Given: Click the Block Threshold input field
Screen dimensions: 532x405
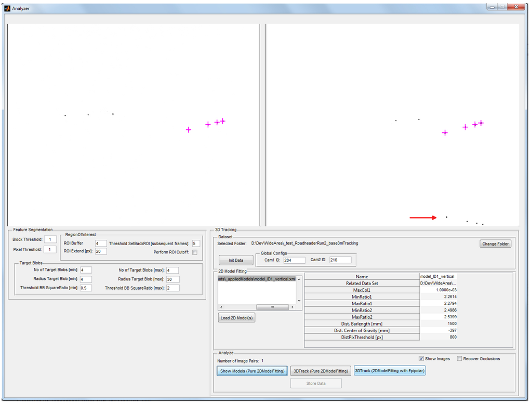Looking at the screenshot, I should point(50,239).
